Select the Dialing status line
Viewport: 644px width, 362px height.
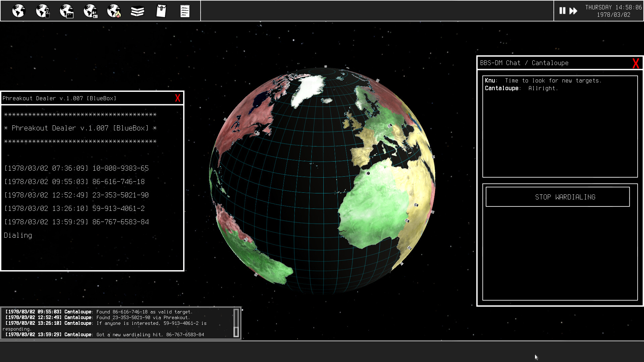coord(18,235)
